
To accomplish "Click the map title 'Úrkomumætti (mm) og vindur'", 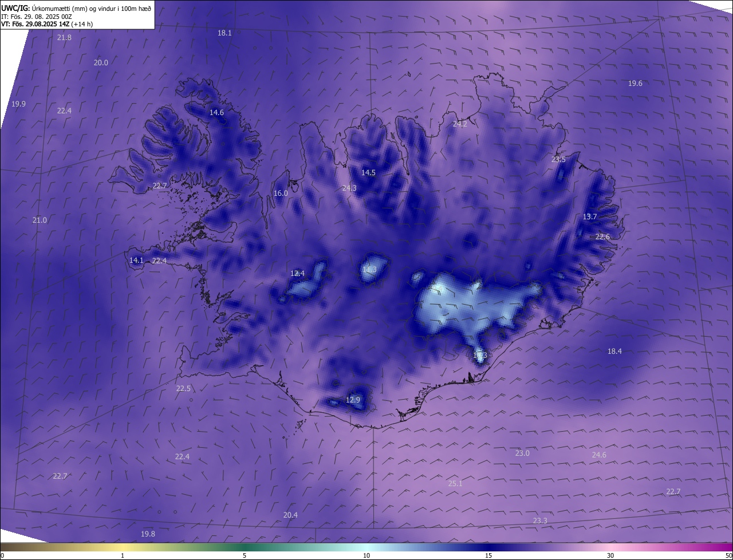I will click(x=75, y=8).
